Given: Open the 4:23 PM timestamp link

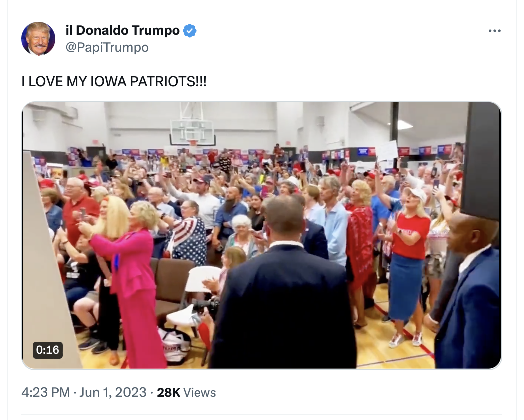Looking at the screenshot, I should pyautogui.click(x=46, y=392).
